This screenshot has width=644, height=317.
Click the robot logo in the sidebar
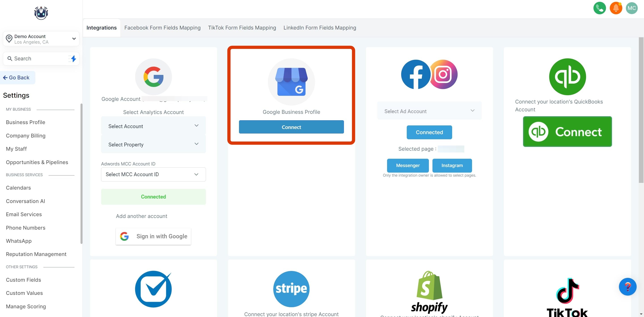41,13
